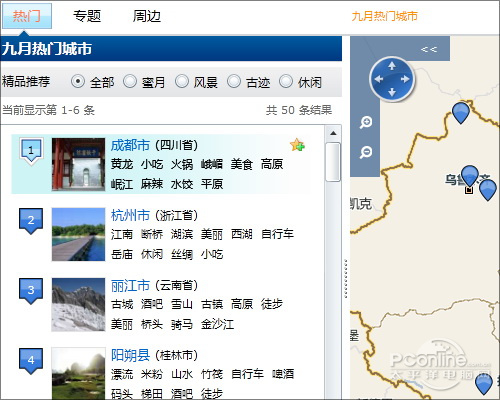Screen dimensions: 500x400
Task: Click the 丝绸 tag under 杭州市
Action: (x=182, y=254)
